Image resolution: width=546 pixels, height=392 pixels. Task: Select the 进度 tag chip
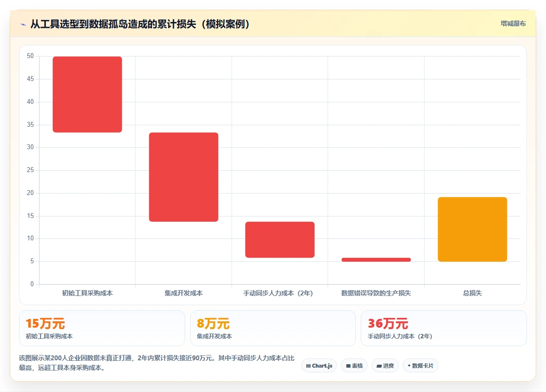tap(385, 366)
